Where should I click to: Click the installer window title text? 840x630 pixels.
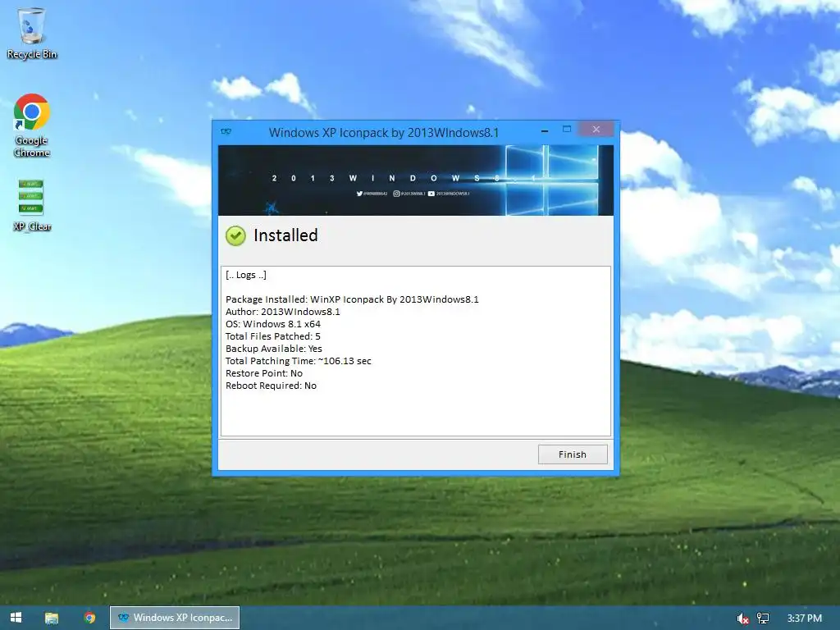pos(384,132)
